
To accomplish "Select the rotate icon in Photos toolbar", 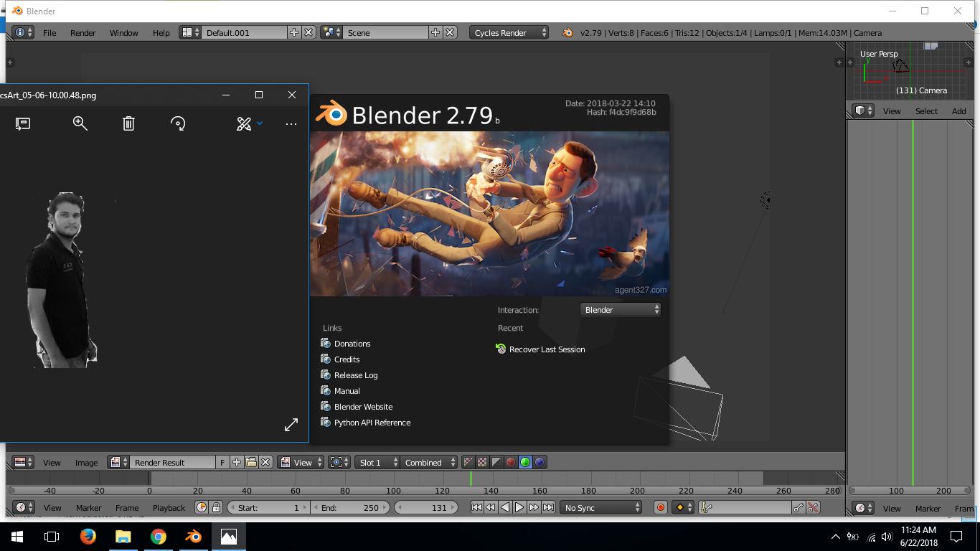I will [x=177, y=123].
